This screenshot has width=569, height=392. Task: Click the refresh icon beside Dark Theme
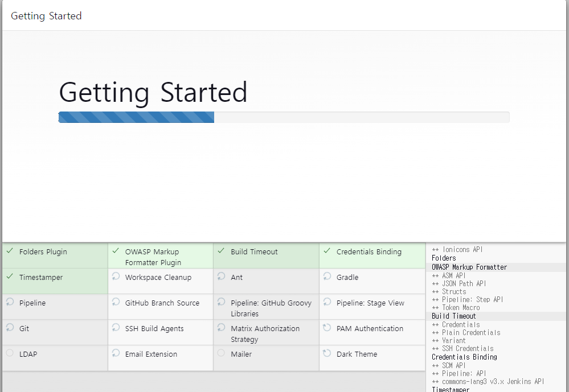(x=327, y=353)
